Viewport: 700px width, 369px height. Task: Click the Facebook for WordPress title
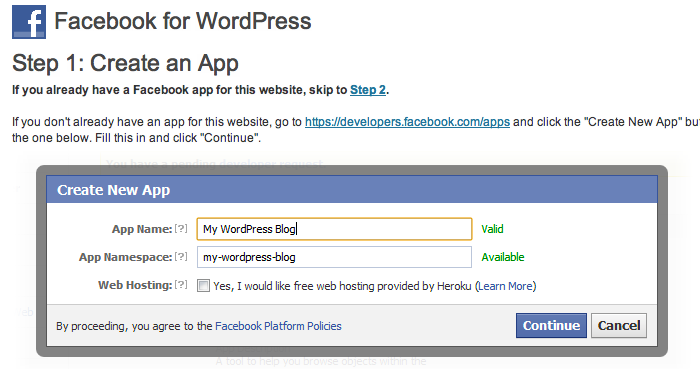[183, 21]
